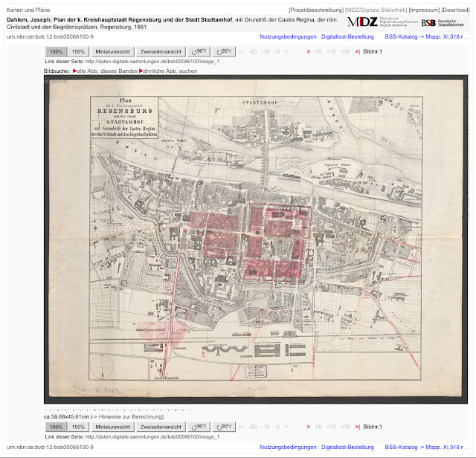Skip back -5 pages, top toolbar
Image resolution: width=476 pixels, height=458 pixels.
coord(277,51)
